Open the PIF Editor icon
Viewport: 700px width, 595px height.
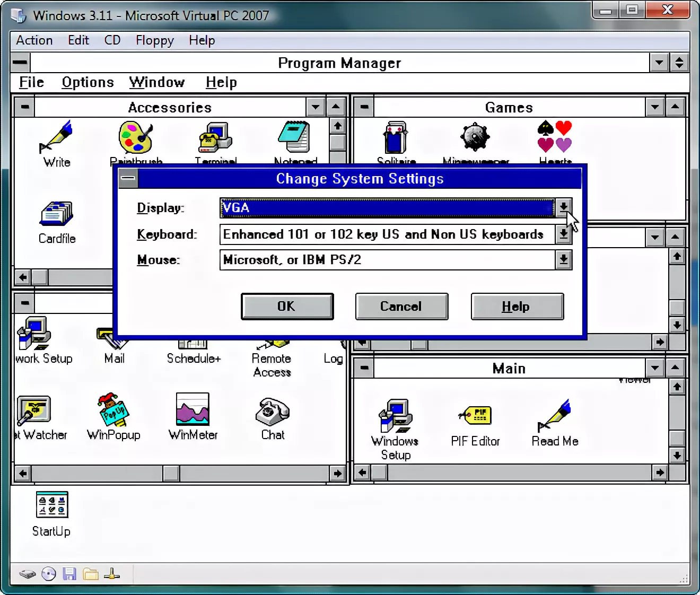point(475,415)
